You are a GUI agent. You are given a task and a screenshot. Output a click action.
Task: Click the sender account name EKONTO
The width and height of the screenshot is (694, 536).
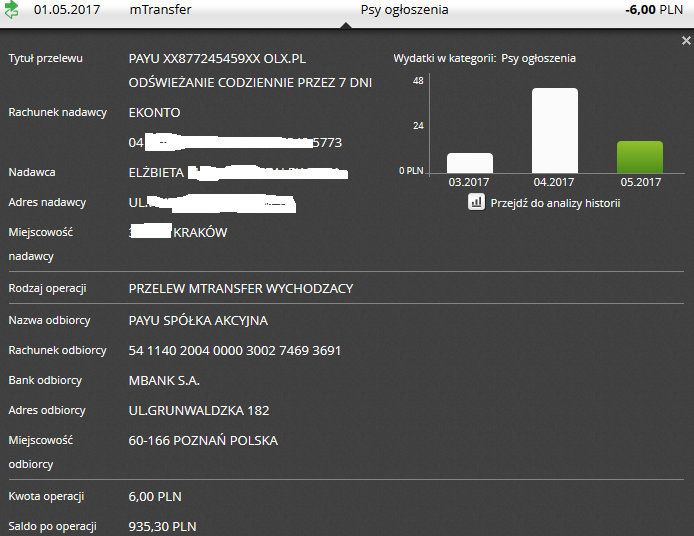155,113
